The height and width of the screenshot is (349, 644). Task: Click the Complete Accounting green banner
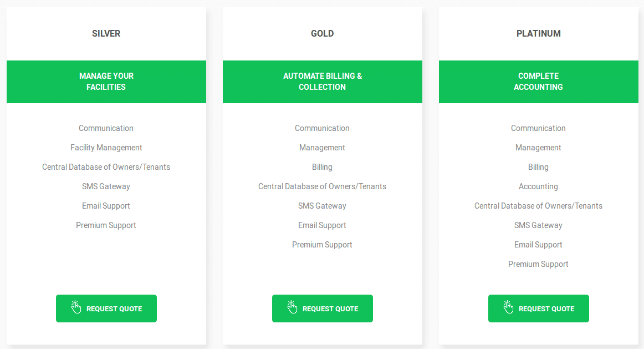[x=539, y=82]
